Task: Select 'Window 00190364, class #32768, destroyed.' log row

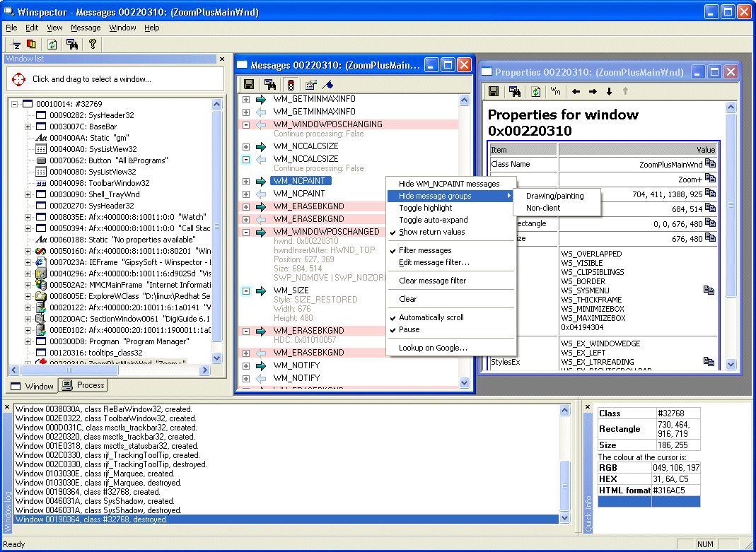Action: coord(286,519)
